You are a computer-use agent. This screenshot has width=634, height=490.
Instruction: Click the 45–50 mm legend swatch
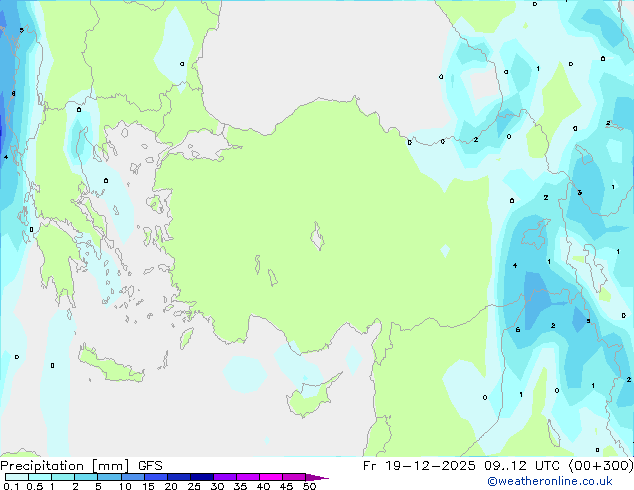pos(294,477)
